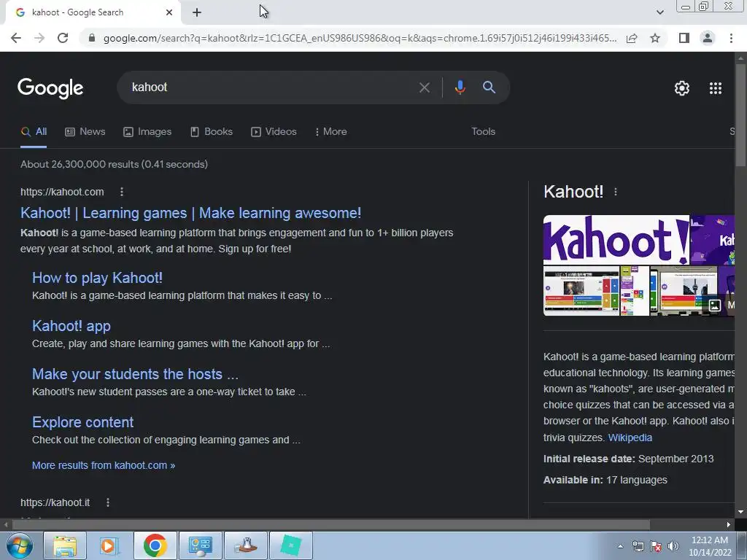
Task: Expand the More search filters menu
Action: pos(330,132)
